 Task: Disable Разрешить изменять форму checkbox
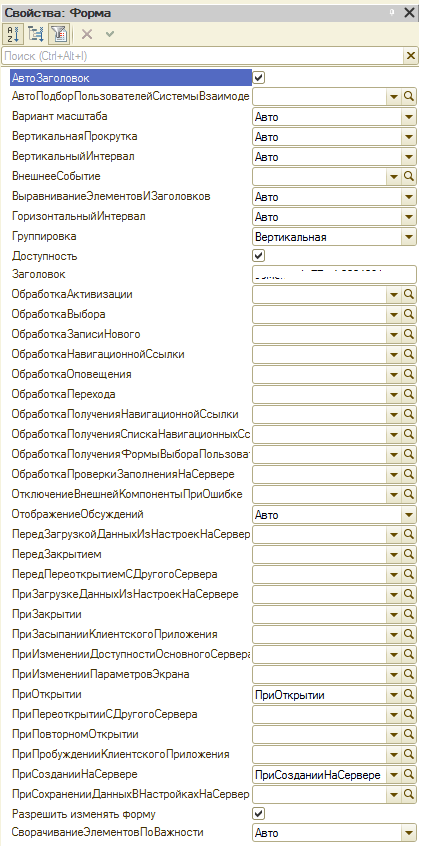point(259,813)
